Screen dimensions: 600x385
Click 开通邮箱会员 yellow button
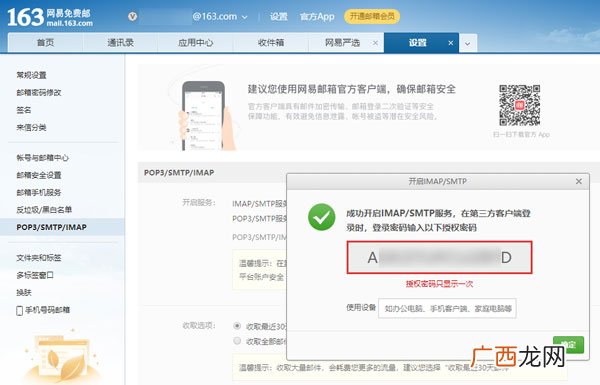pos(372,16)
